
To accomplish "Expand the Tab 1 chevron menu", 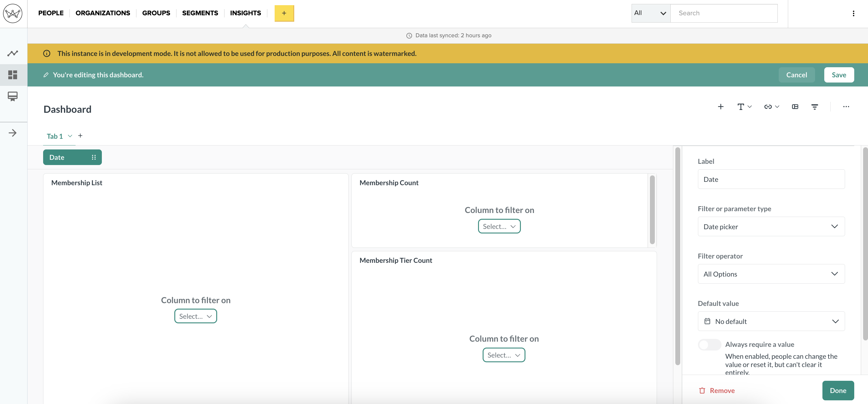I will coord(70,136).
